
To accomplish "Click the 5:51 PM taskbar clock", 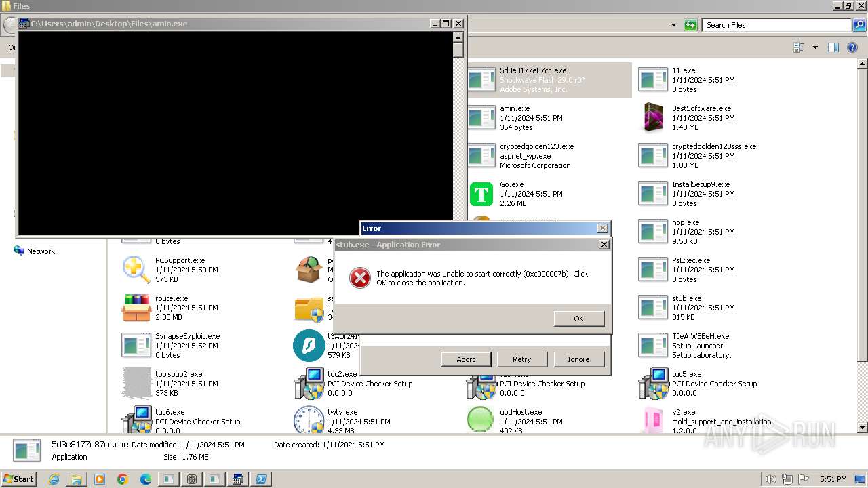I will click(833, 479).
